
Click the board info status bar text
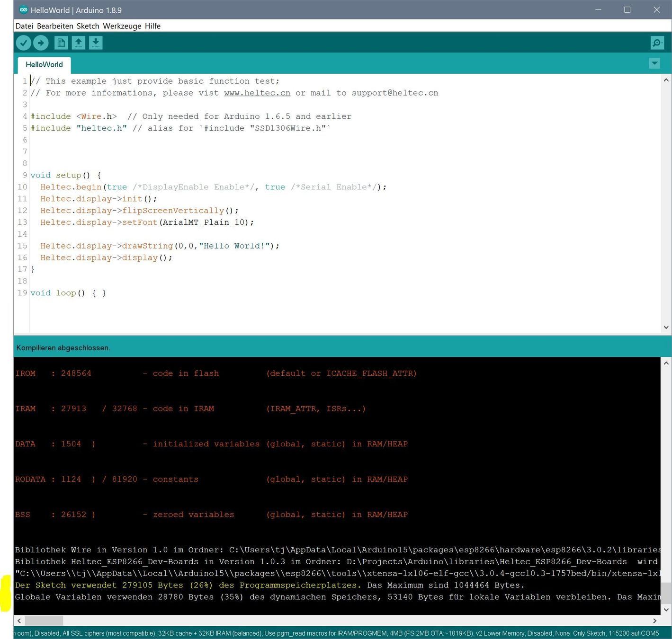(x=336, y=633)
